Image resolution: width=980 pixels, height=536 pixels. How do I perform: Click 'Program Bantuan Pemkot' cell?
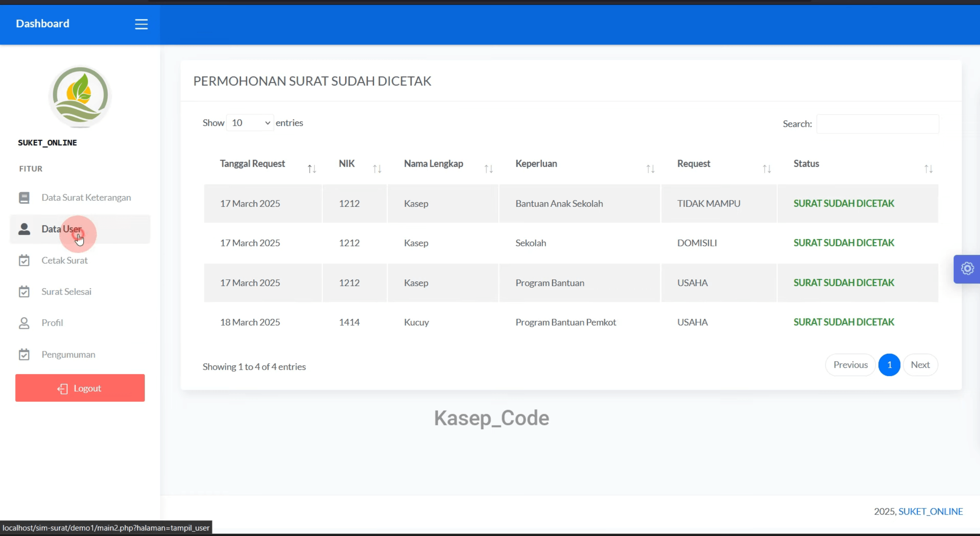pyautogui.click(x=579, y=323)
